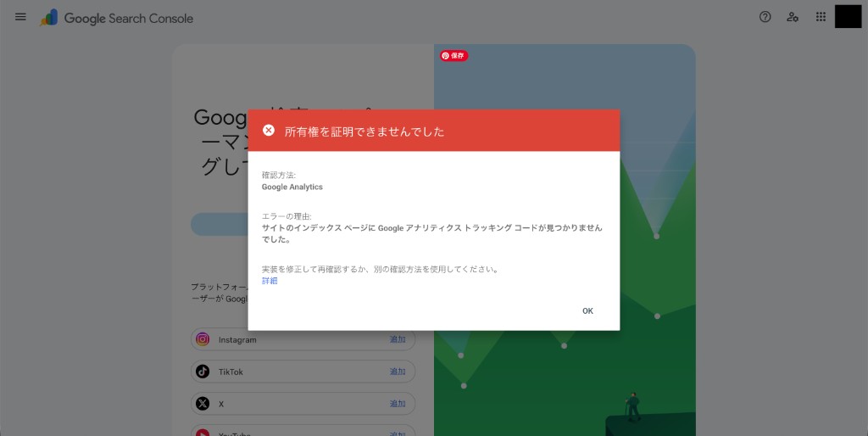Select the 所有権を証明できませんでした heading text

coord(364,131)
